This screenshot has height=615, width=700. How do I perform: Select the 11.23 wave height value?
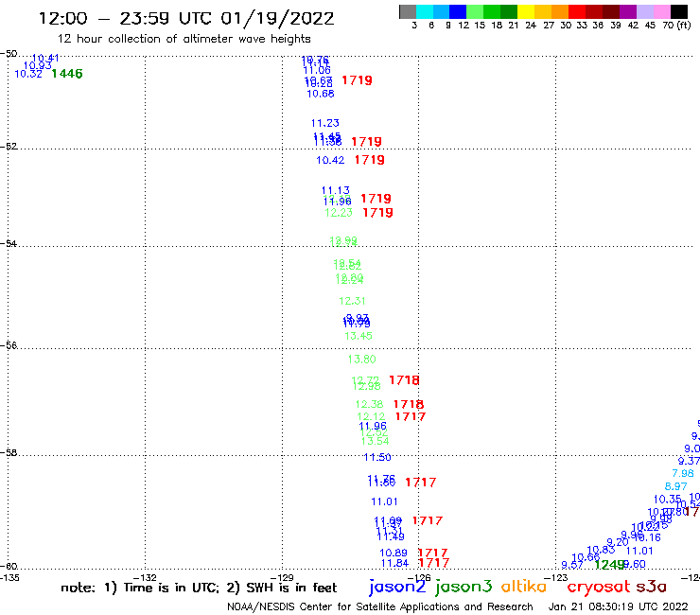point(325,123)
